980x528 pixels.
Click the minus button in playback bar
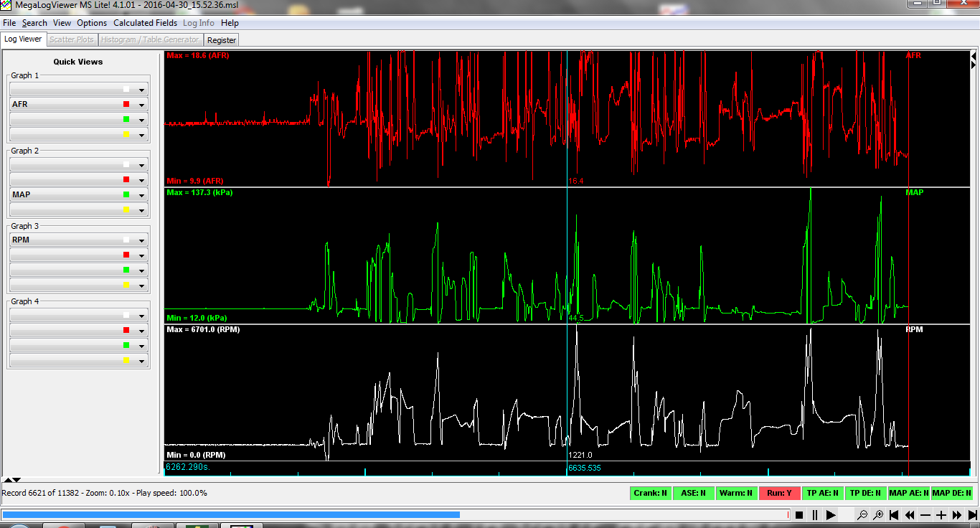(925, 515)
